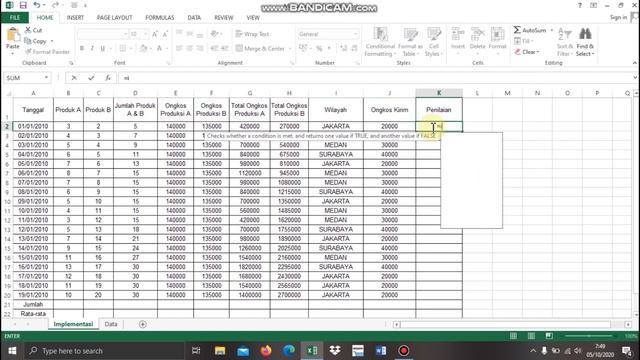Image resolution: width=640 pixels, height=360 pixels.
Task: Select column K header
Action: point(439,93)
